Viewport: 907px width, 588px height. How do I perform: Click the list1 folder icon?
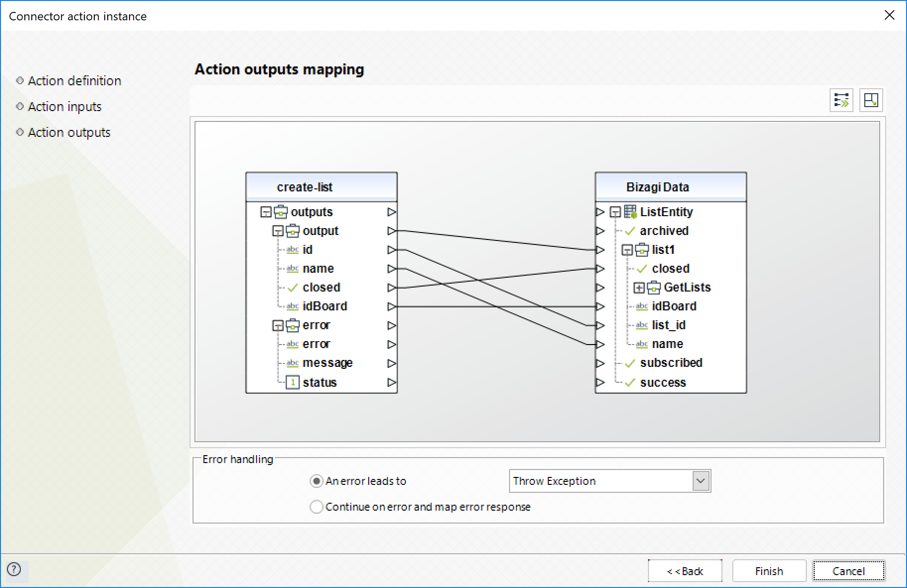tap(642, 249)
